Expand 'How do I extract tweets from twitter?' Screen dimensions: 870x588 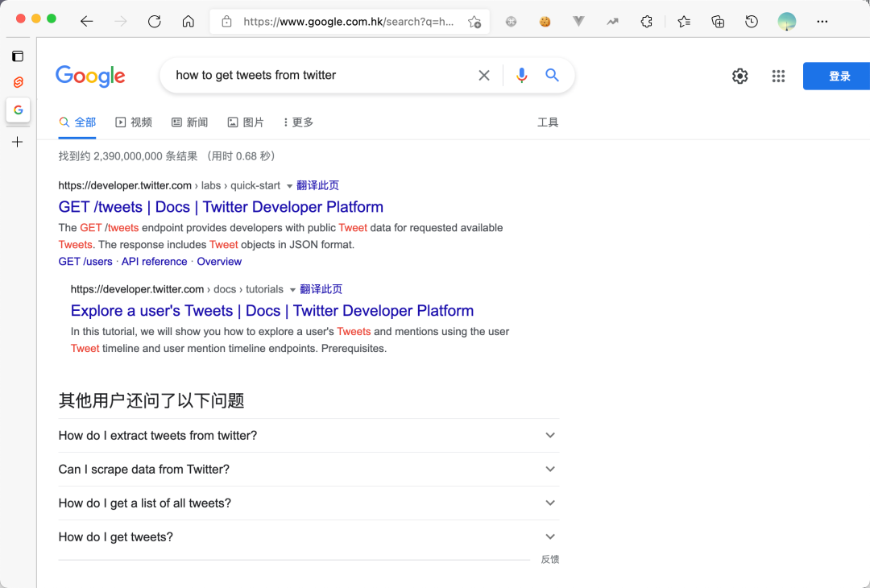(x=309, y=436)
